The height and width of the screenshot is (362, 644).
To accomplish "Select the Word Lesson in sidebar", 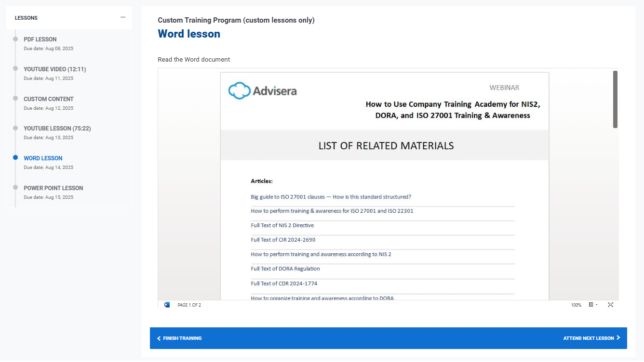I will (x=43, y=158).
